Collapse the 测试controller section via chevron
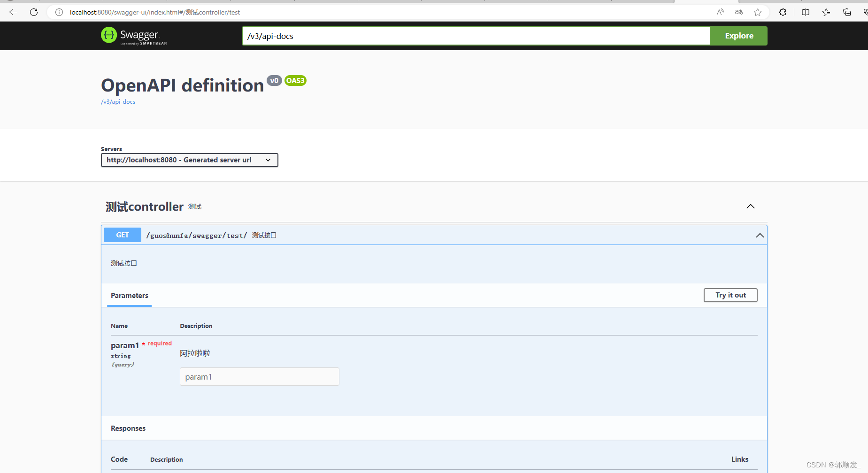This screenshot has width=868, height=473. [x=750, y=206]
